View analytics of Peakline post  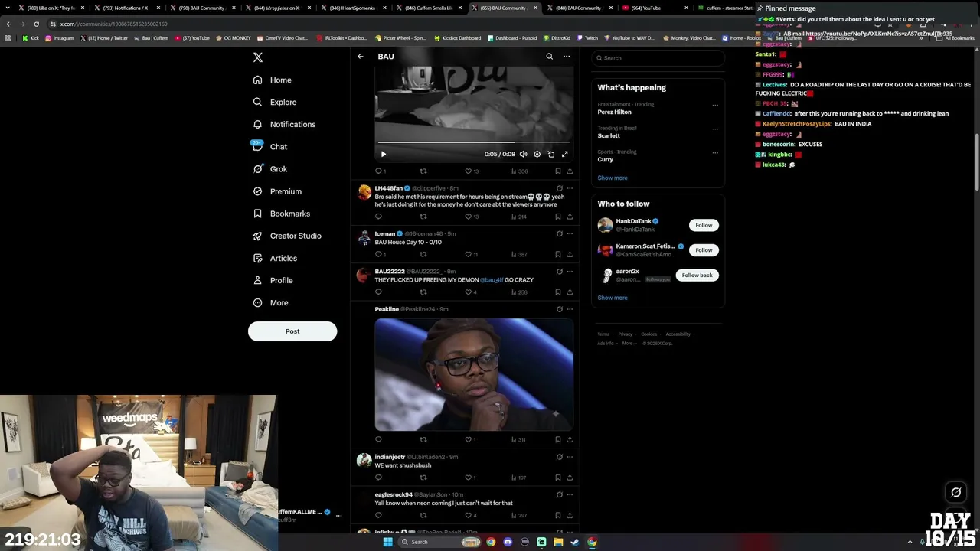518,439
